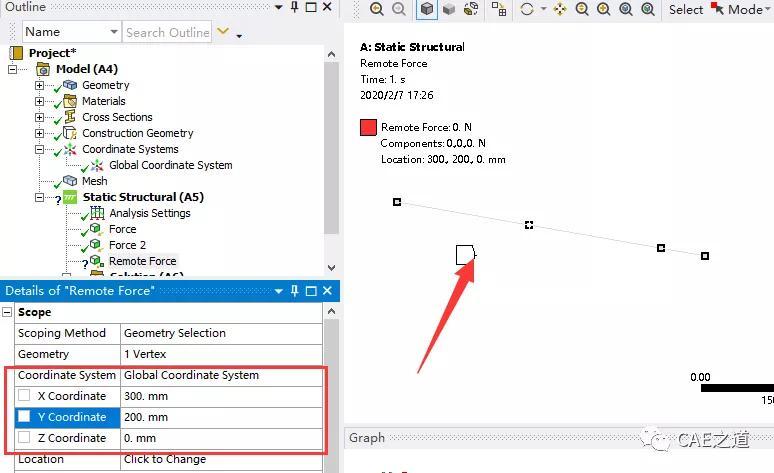
Task: Select the Pan four-arrow tool icon
Action: (560, 9)
